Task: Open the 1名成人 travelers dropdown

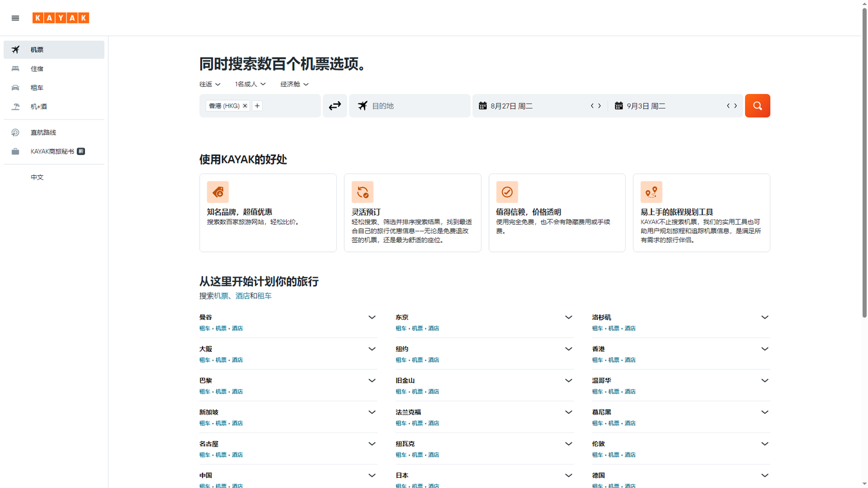Action: pos(250,84)
